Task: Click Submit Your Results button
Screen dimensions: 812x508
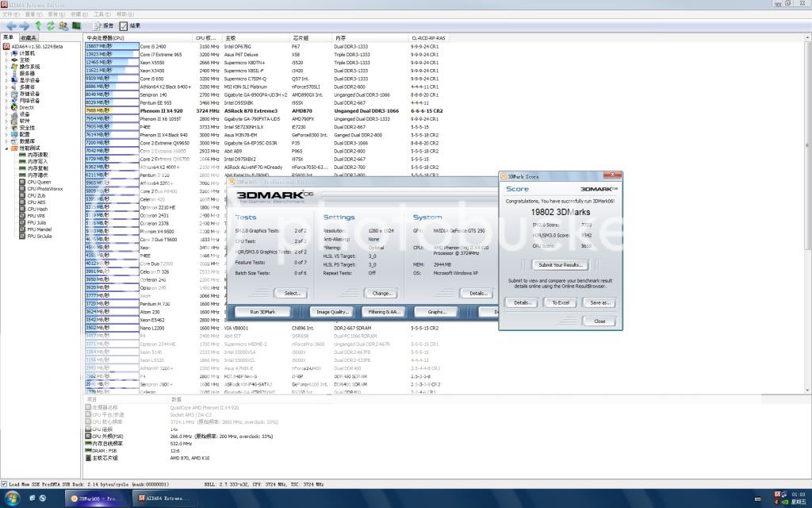Action: [x=559, y=264]
